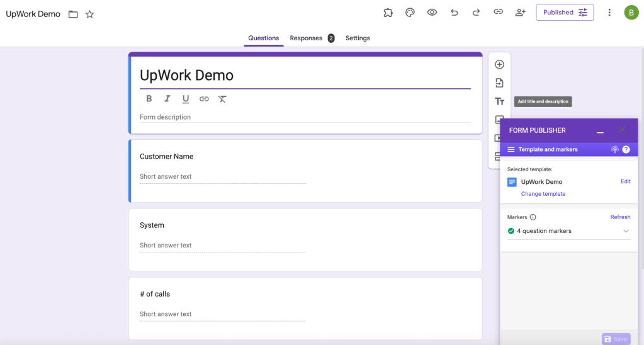Click the import questions icon
The image size is (644, 345).
[499, 83]
